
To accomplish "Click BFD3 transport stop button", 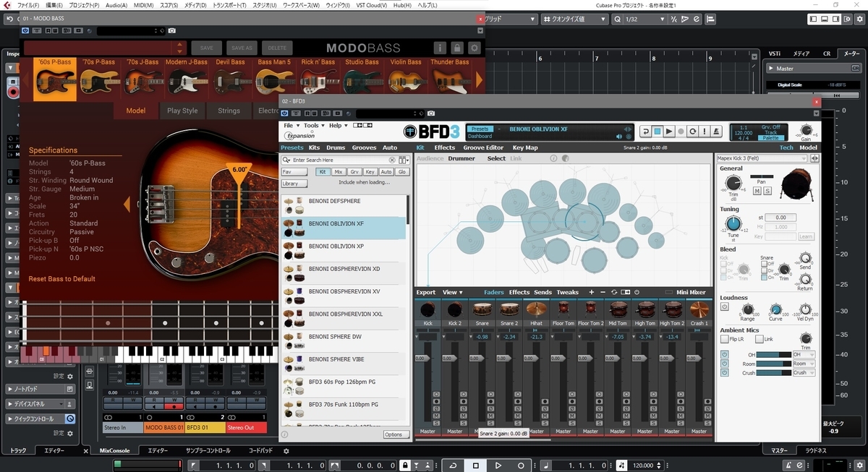I will [658, 132].
